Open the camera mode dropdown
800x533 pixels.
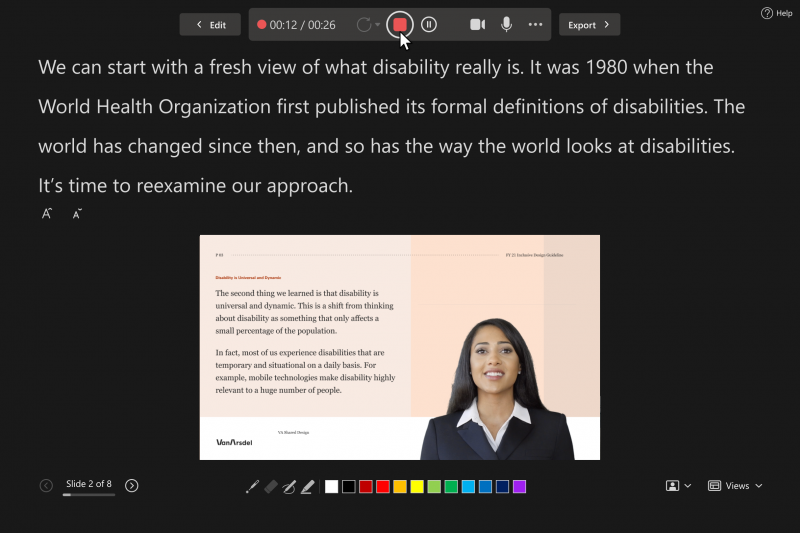coord(679,486)
